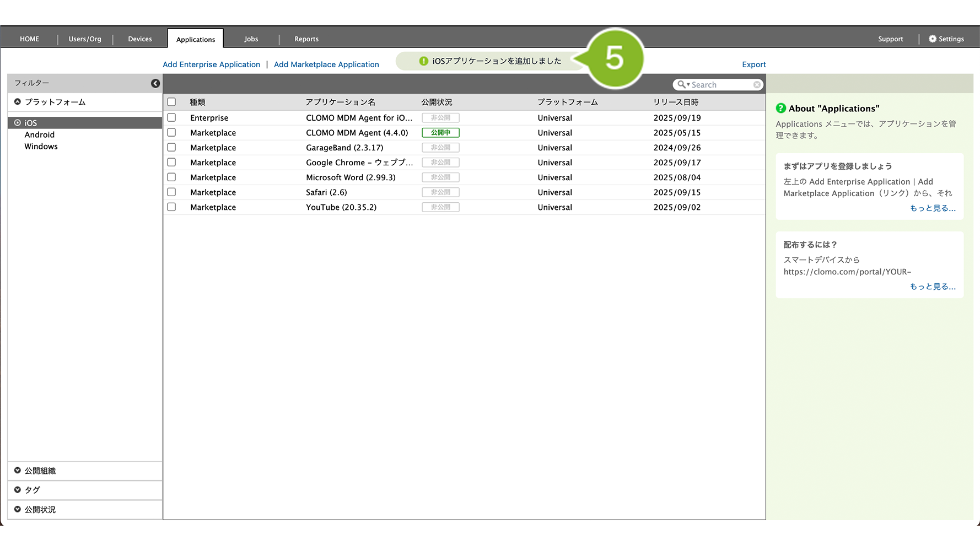980x551 pixels.
Task: Check the box for Microsoft Word row
Action: pos(171,177)
